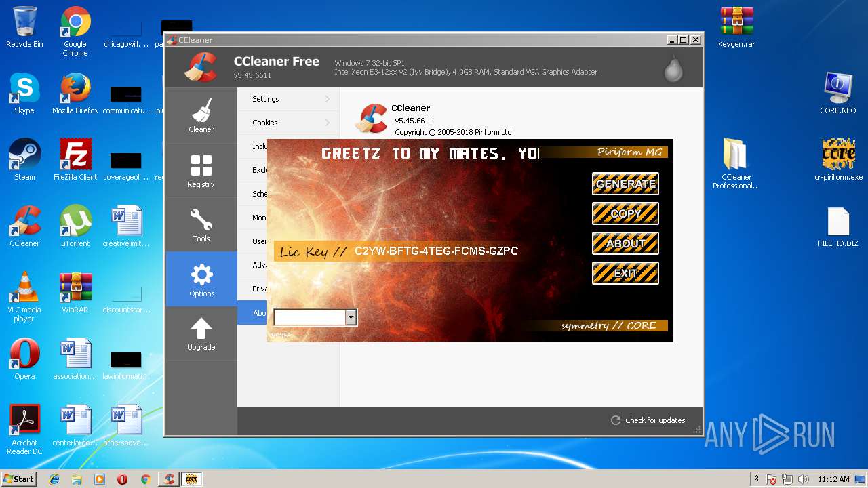Open media player taskbar icon
Screen dimensions: 868x488
point(100,479)
